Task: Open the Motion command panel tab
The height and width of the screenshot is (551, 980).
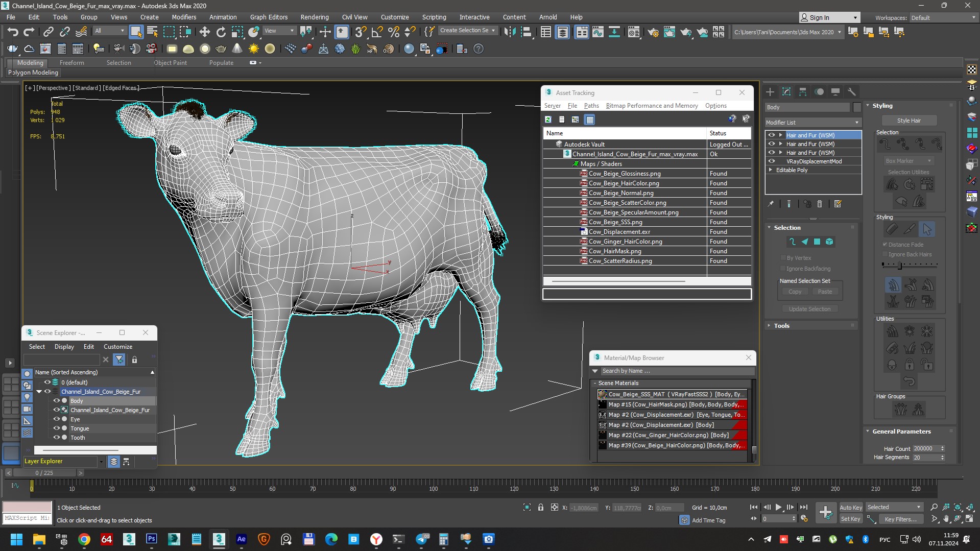Action: coord(819,92)
